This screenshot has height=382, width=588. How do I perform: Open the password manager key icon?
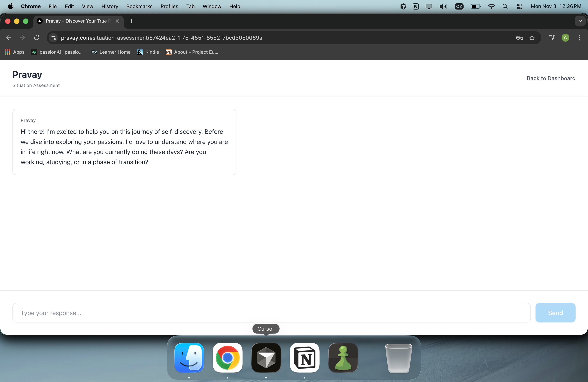(x=520, y=38)
